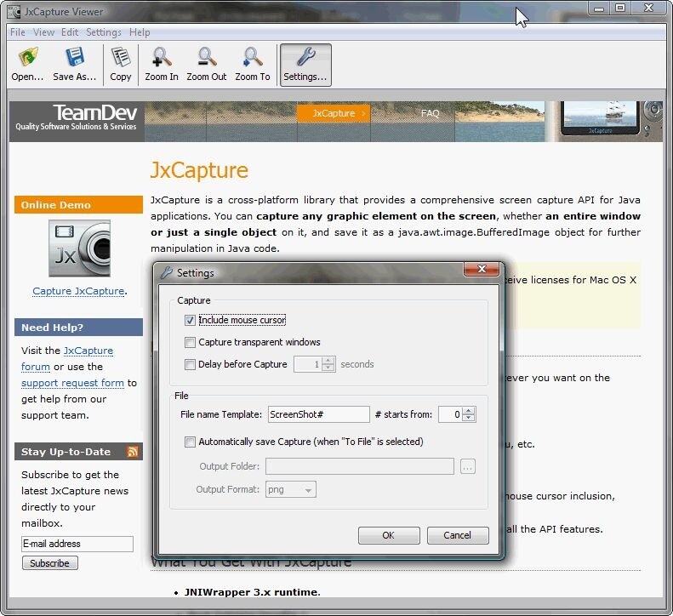The height and width of the screenshot is (616, 673).
Task: Check Automatically save Capture option
Action: pyautogui.click(x=190, y=442)
